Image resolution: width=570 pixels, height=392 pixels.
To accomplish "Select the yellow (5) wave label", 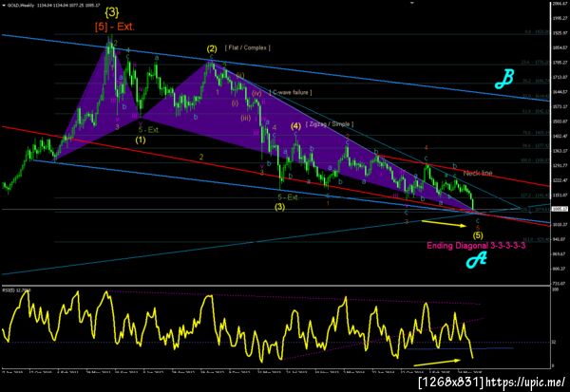I will point(478,235).
